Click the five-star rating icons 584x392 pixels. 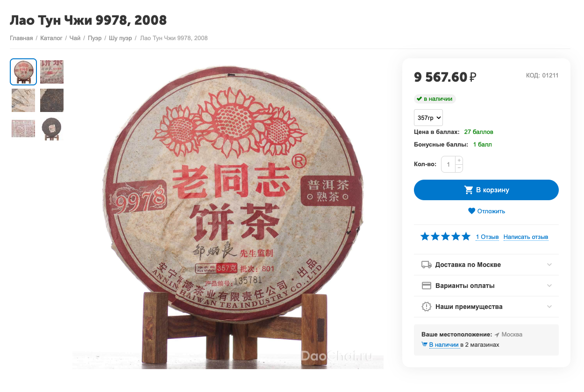tap(445, 237)
